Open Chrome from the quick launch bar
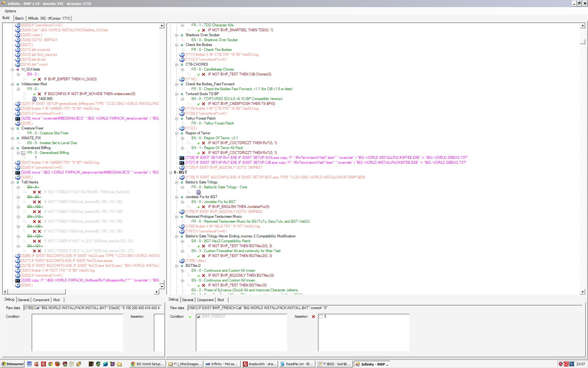Image resolution: width=588 pixels, height=368 pixels. [51, 364]
